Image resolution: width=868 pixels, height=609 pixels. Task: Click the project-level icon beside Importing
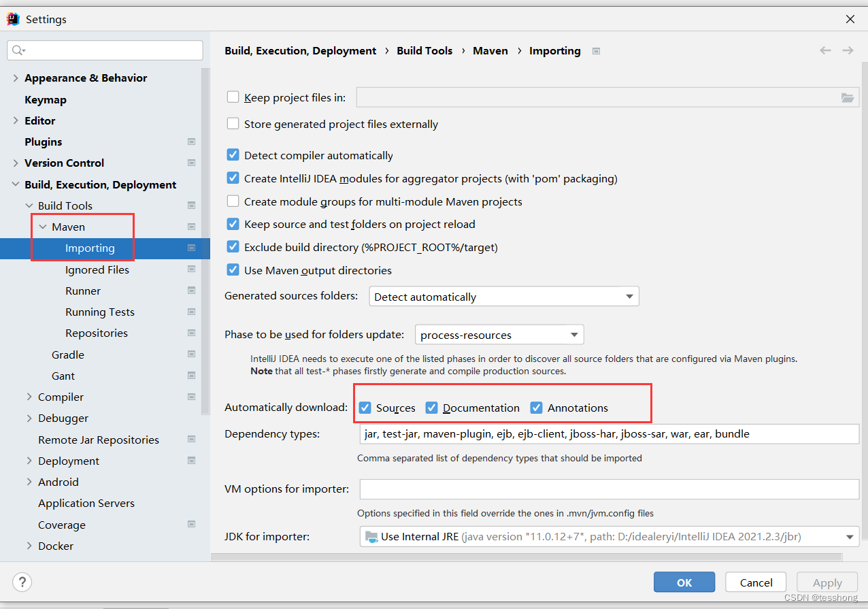click(191, 248)
